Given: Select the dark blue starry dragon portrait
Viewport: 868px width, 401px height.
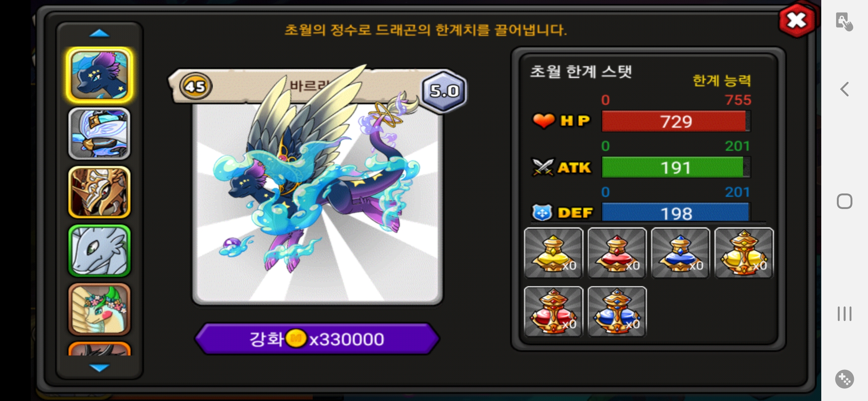Looking at the screenshot, I should [x=99, y=75].
